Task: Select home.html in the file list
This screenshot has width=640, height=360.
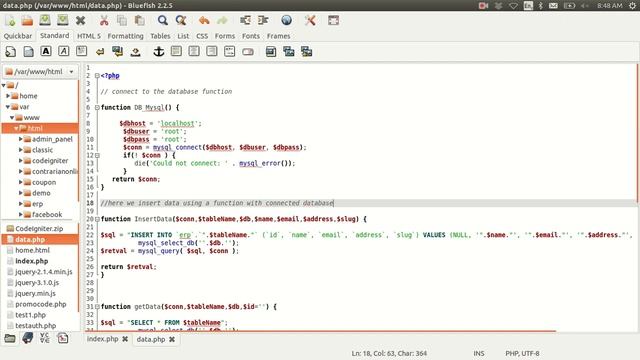Action: pos(32,250)
